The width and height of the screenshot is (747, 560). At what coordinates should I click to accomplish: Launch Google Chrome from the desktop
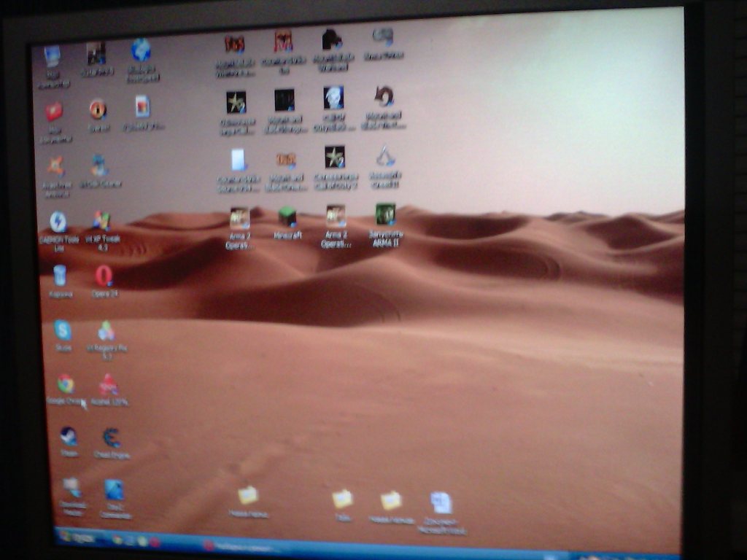(66, 384)
